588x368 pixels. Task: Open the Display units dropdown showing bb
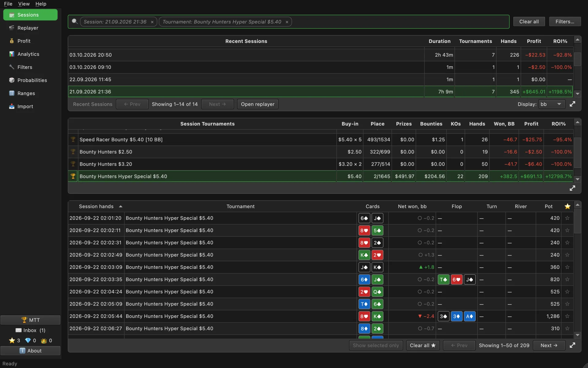(551, 104)
